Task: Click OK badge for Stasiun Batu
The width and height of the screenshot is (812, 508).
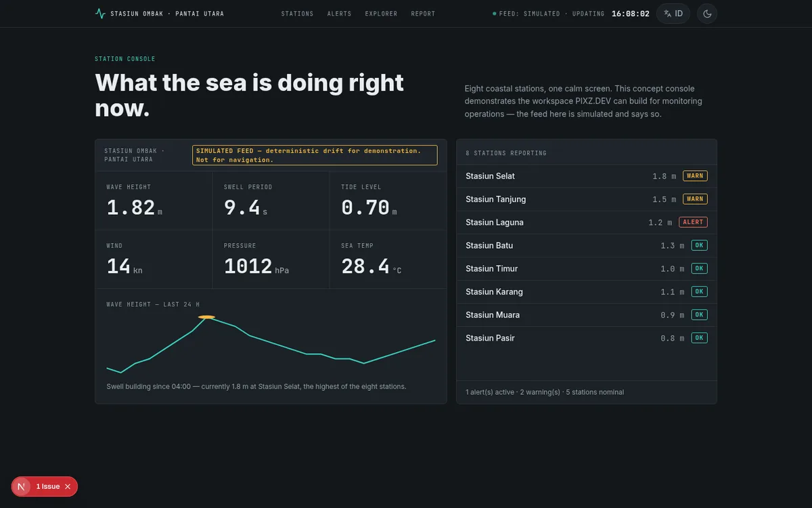Action: tap(699, 245)
